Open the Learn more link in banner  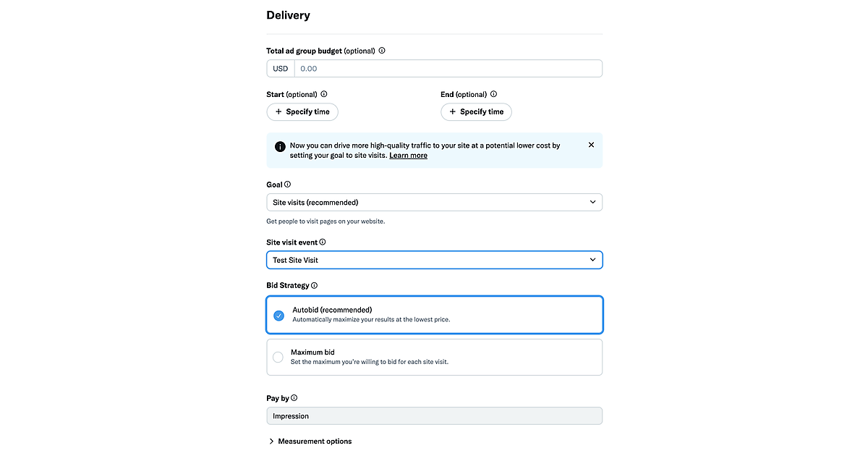408,156
